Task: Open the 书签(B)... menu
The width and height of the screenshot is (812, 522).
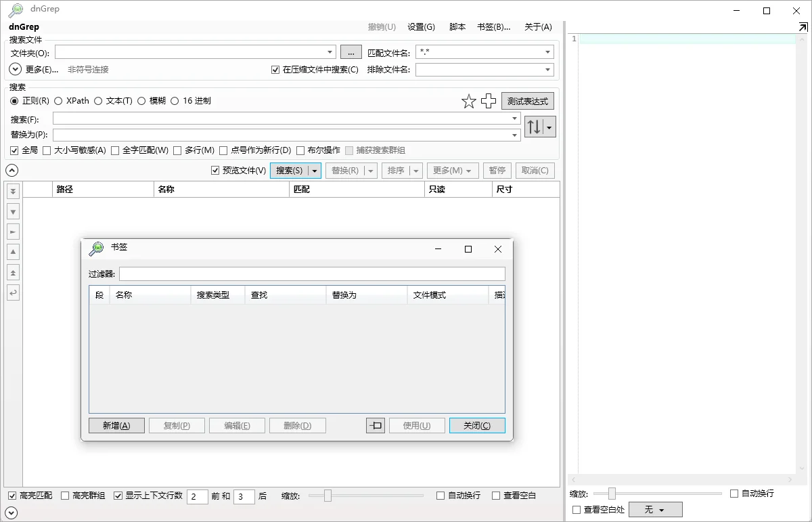Action: click(x=494, y=27)
